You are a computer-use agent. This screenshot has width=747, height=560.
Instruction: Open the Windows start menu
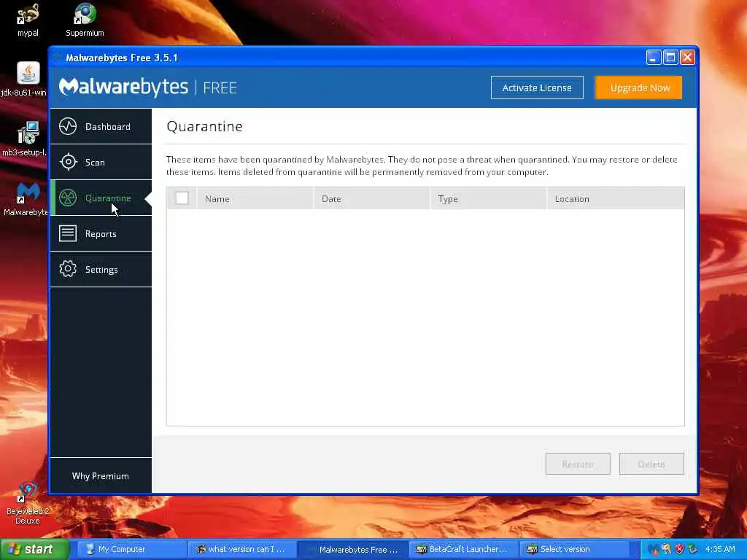34,550
